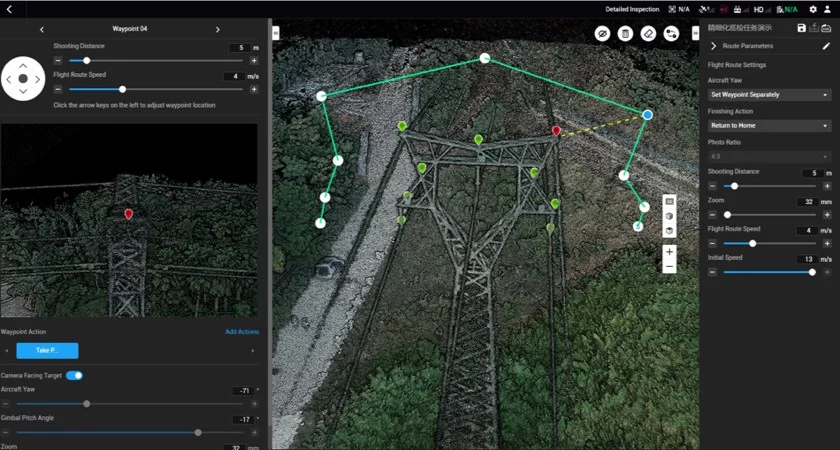Image resolution: width=840 pixels, height=450 pixels.
Task: Decrease Shooting Distance in Waypoint 04 panel
Action: 58,61
